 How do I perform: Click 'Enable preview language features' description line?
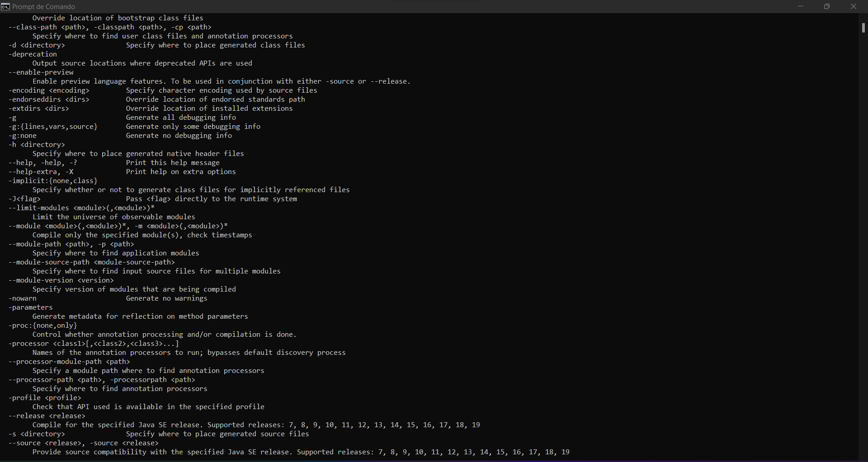pyautogui.click(x=222, y=81)
